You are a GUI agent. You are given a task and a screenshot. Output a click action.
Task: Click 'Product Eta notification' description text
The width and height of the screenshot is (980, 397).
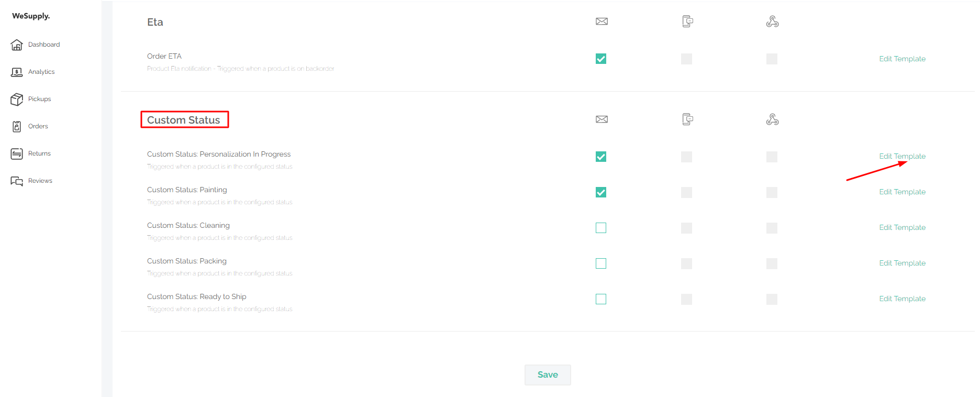[x=241, y=69]
